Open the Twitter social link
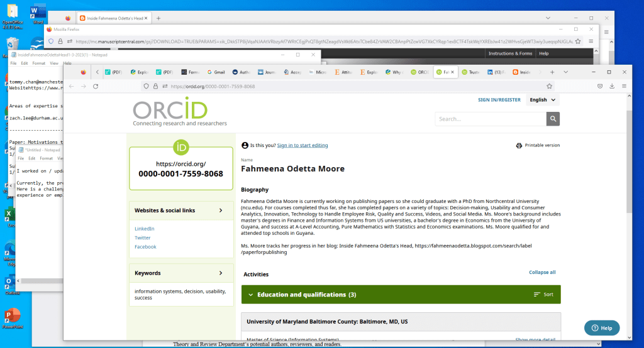The height and width of the screenshot is (348, 644). [143, 237]
